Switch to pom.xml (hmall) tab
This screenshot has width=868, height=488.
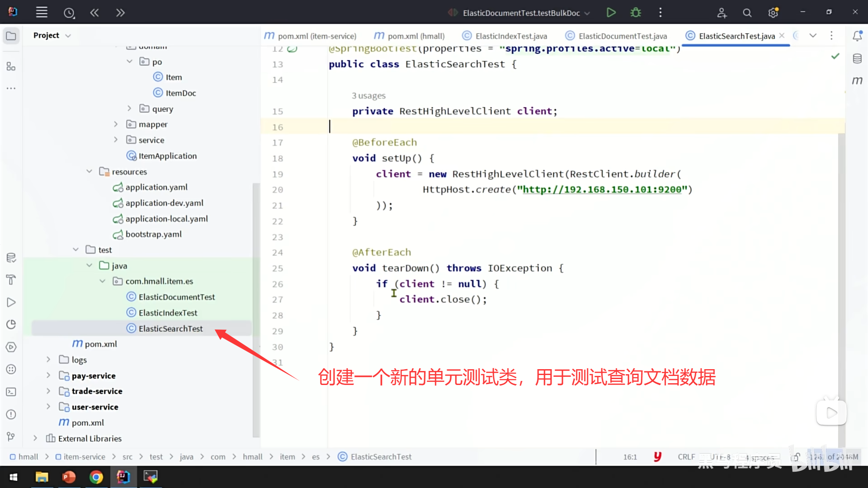416,36
